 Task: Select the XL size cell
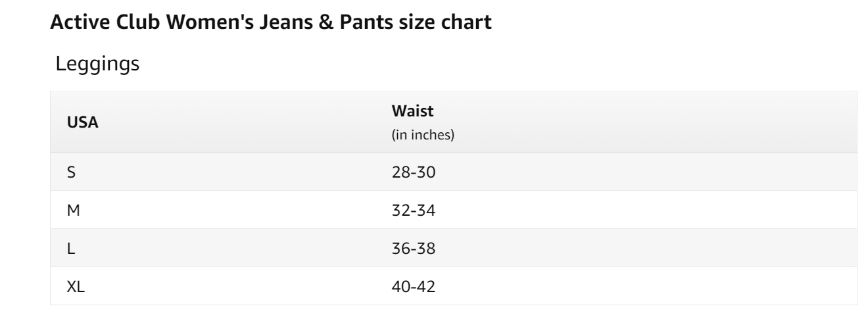click(x=76, y=287)
